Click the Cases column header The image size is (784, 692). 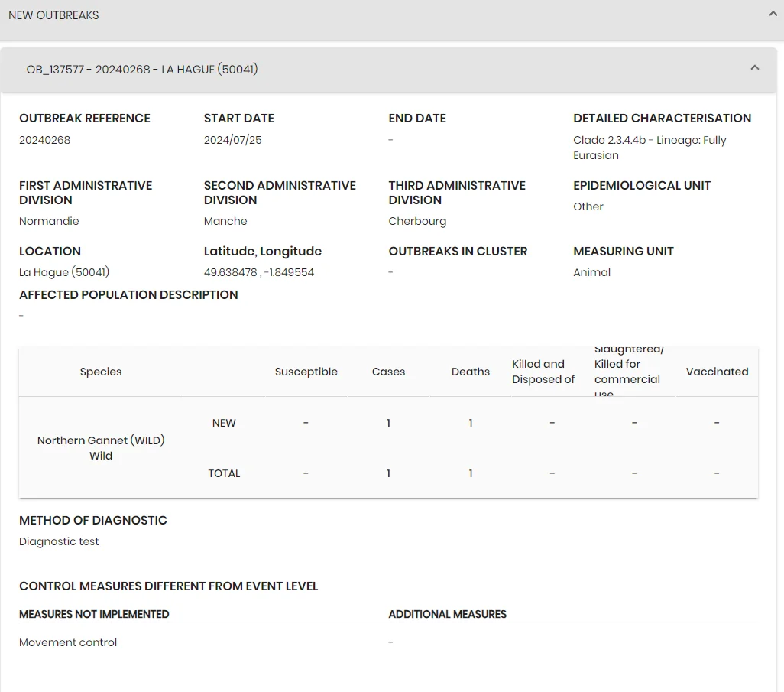pyautogui.click(x=388, y=372)
